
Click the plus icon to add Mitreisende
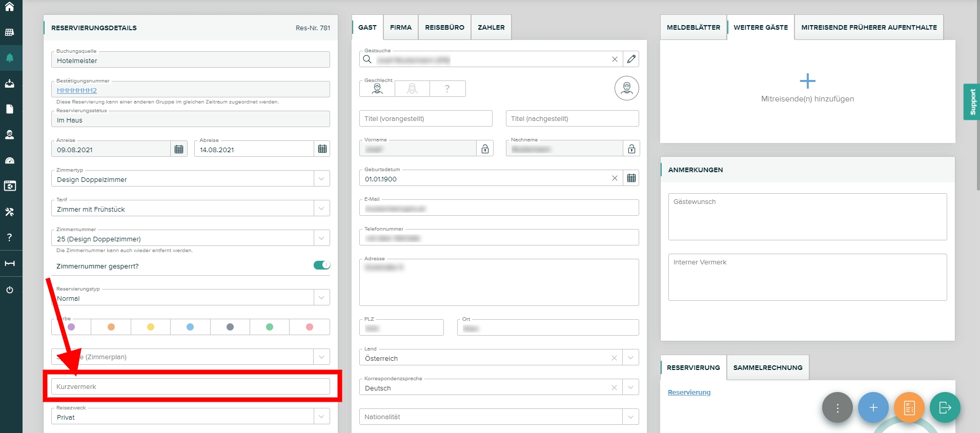[807, 81]
